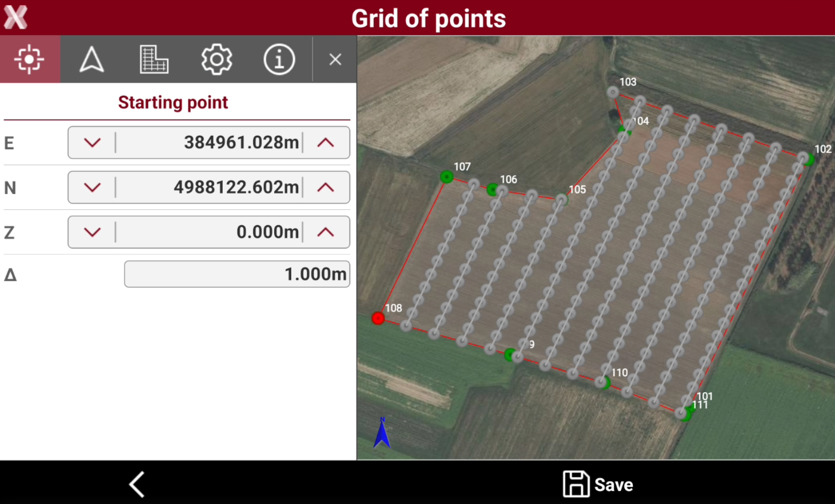Viewport: 835px width, 504px height.
Task: Click the Starting point heading
Action: [x=173, y=103]
